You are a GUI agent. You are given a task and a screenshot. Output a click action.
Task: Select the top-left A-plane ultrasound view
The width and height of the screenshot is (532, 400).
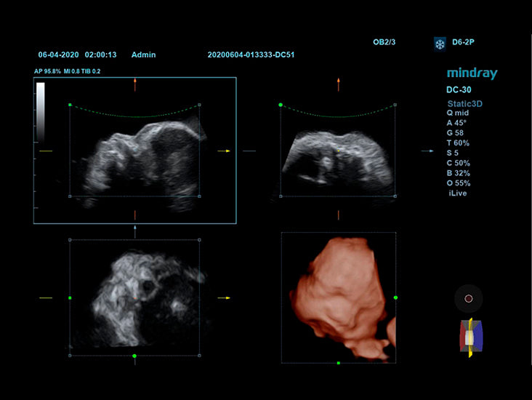tap(134, 151)
